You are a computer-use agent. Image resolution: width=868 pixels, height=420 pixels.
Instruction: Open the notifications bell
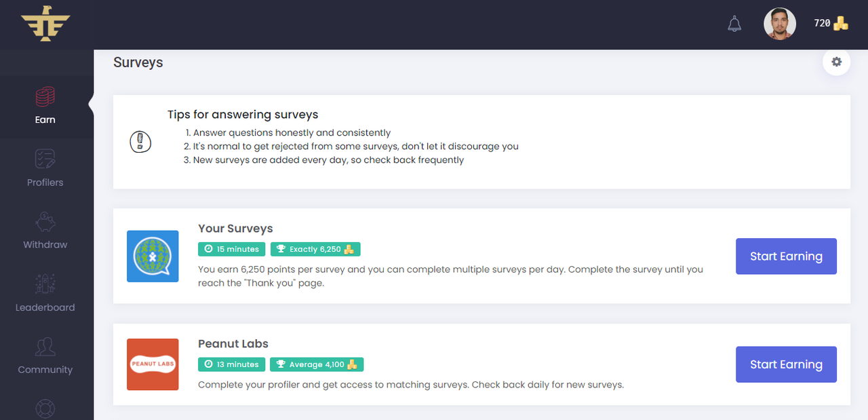click(734, 24)
